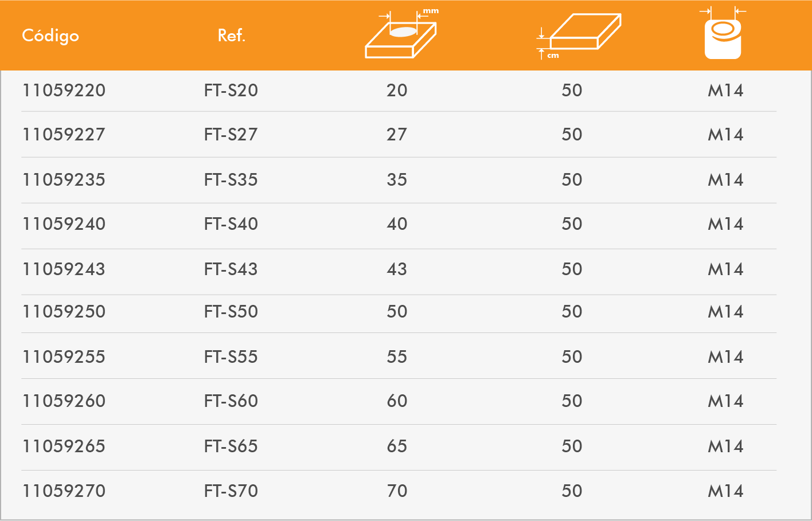
Task: Click the thread connection size header icon
Action: (723, 36)
